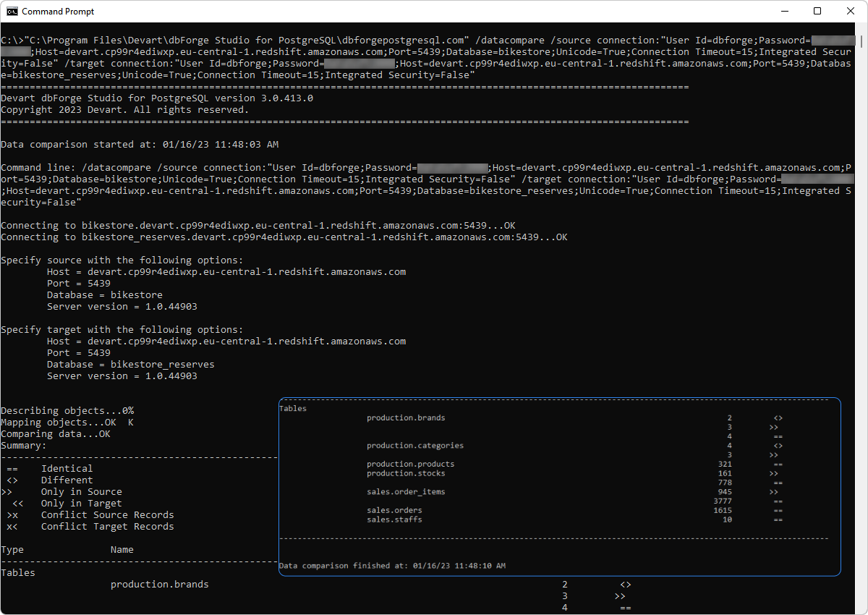Viewport: 868px width, 615px height.
Task: Click the Command Prompt title bar icon
Action: [12, 12]
